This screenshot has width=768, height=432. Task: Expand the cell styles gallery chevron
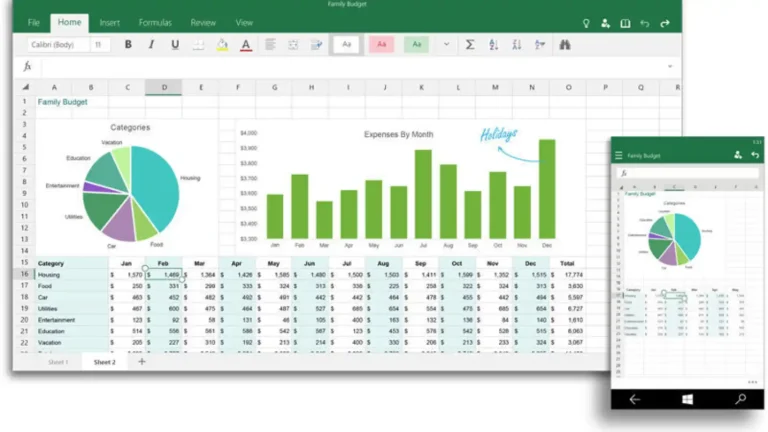[x=446, y=44]
